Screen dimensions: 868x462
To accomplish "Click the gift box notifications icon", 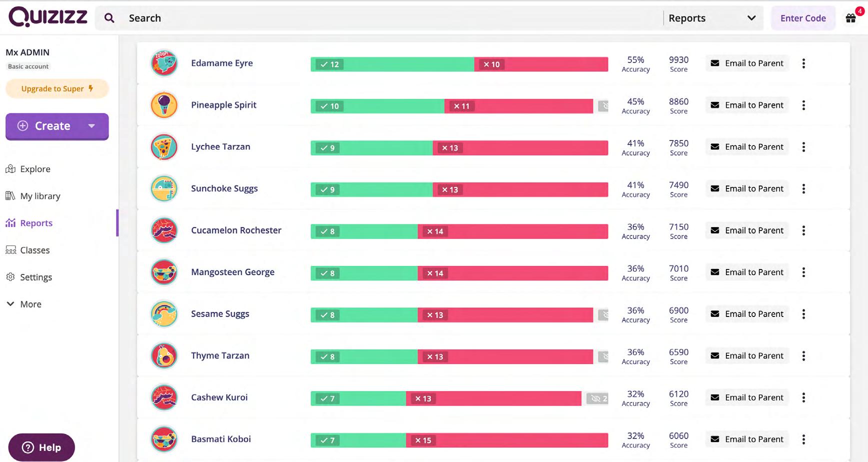I will pos(850,18).
